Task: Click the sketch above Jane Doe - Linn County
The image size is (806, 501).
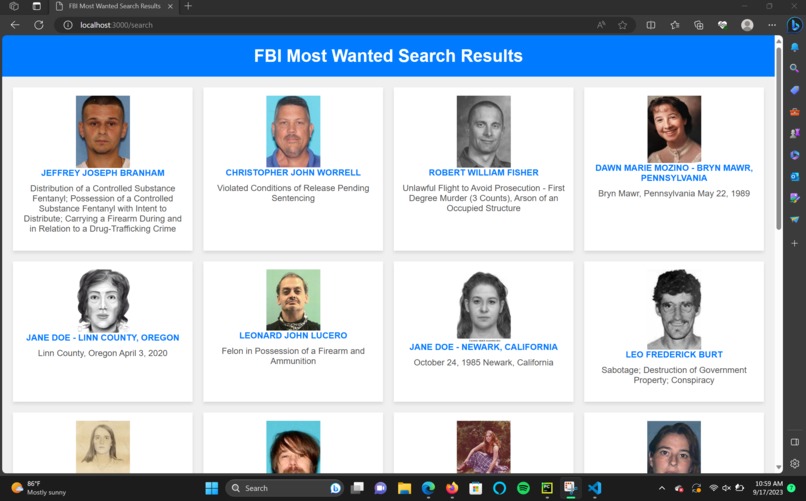Action: [103, 301]
